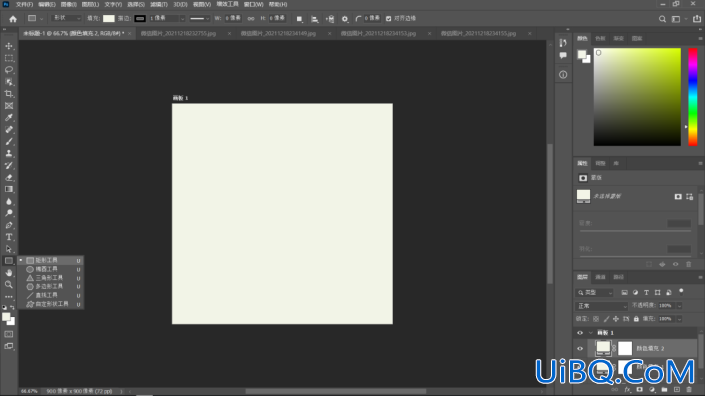
Task: Filter layers for pixel layers
Action: [x=625, y=293]
